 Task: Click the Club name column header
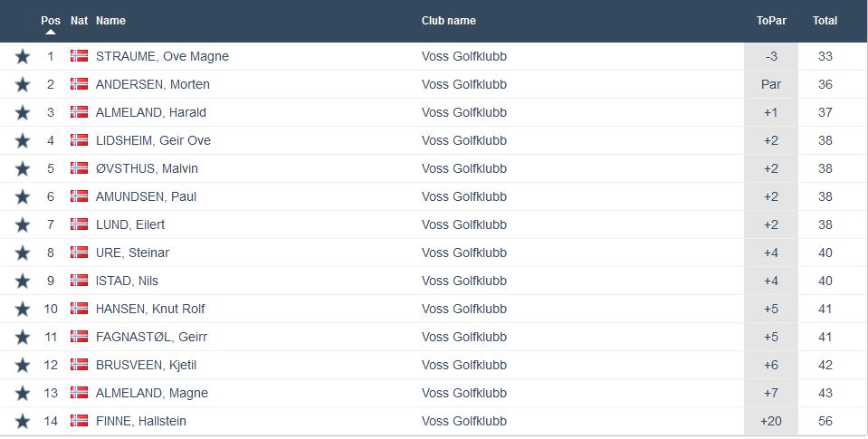[x=448, y=21]
